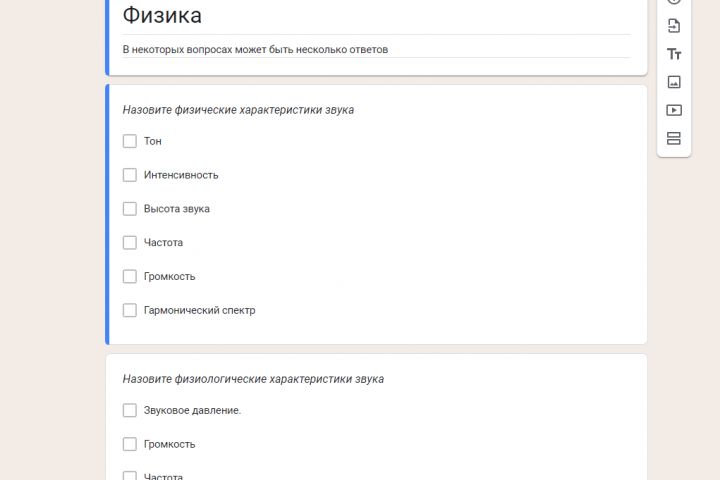Click the import questions icon
The image size is (720, 480).
point(674,25)
